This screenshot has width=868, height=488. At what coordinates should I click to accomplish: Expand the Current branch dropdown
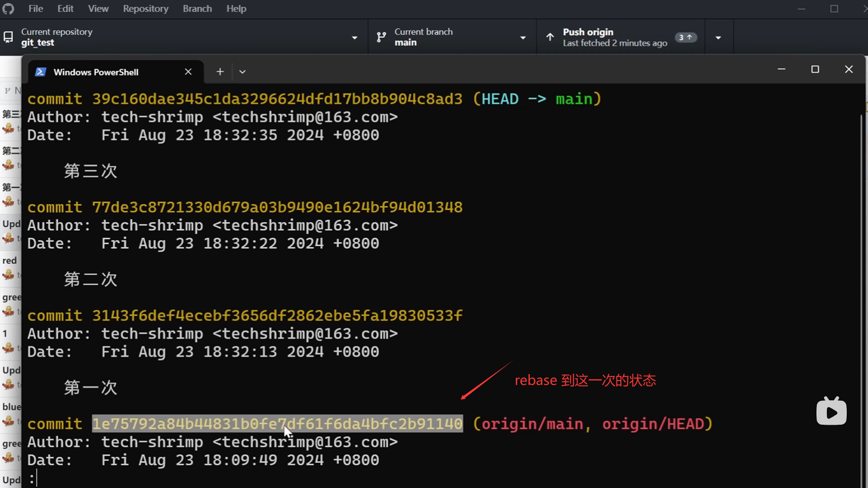click(x=523, y=38)
